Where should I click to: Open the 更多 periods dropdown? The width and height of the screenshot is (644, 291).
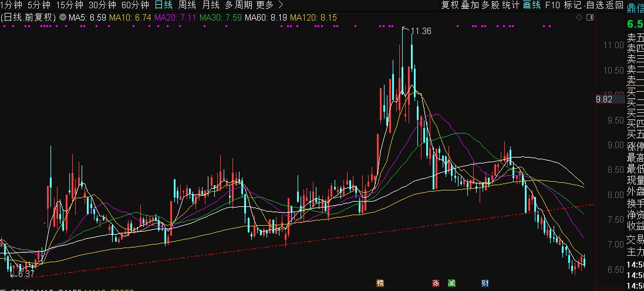point(265,5)
